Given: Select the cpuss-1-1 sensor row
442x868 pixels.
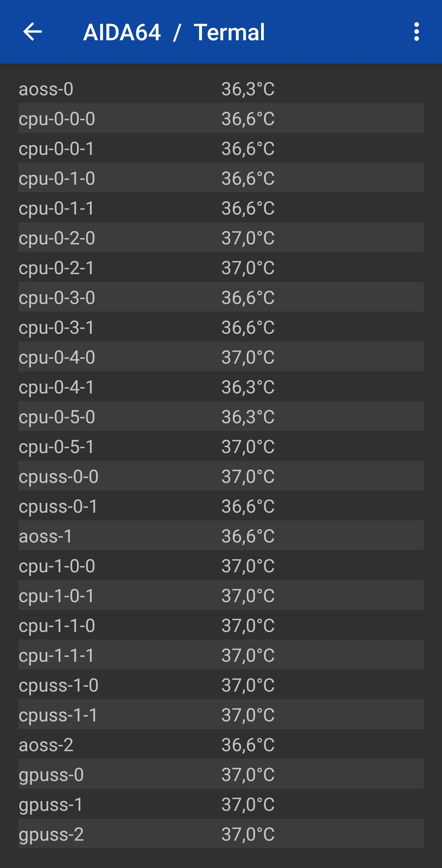Looking at the screenshot, I should pos(221,715).
